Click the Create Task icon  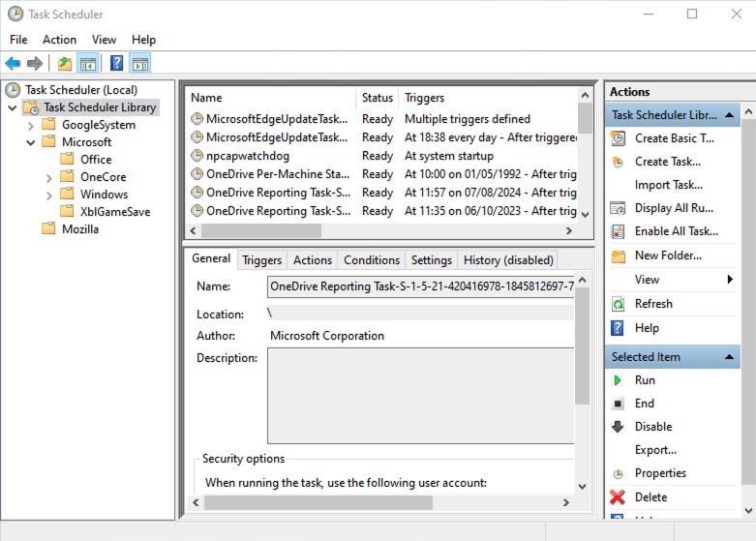point(619,162)
